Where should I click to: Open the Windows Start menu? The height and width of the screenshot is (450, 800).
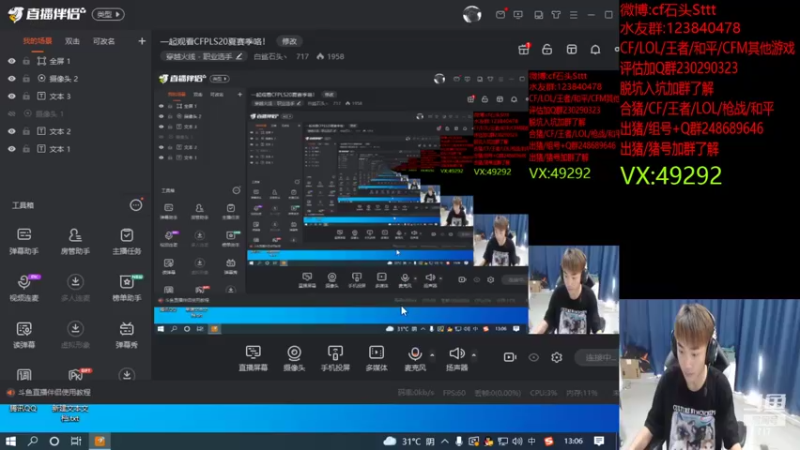(x=11, y=441)
